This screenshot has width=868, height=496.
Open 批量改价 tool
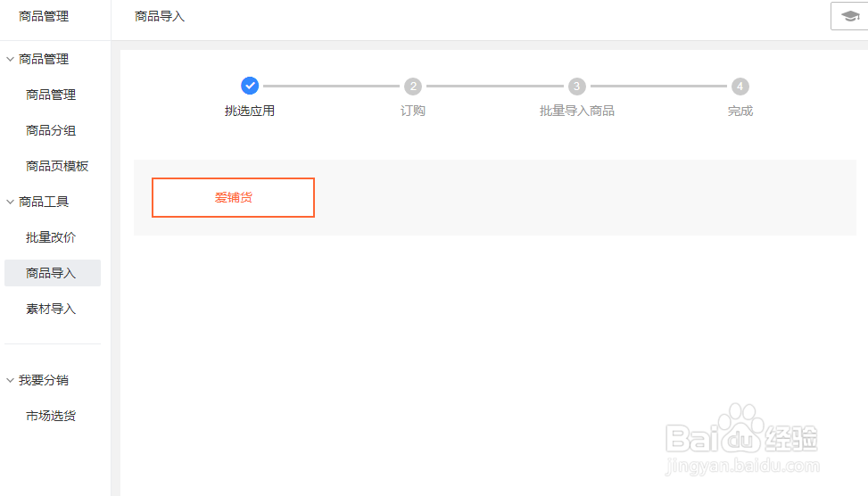51,237
